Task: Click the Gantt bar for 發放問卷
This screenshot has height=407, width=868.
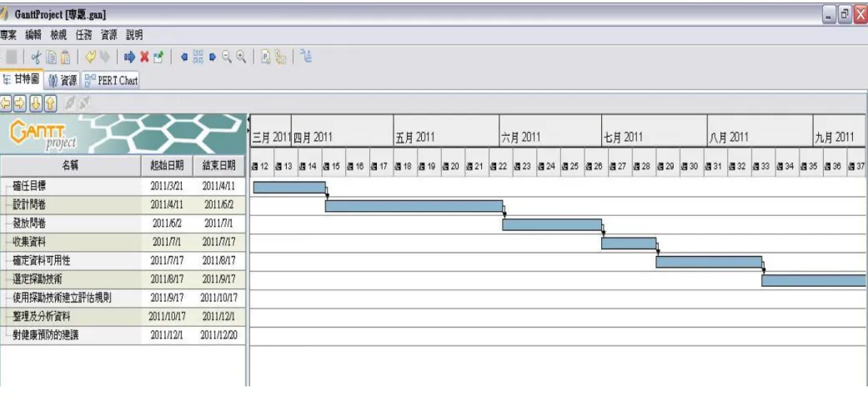Action: pos(552,224)
